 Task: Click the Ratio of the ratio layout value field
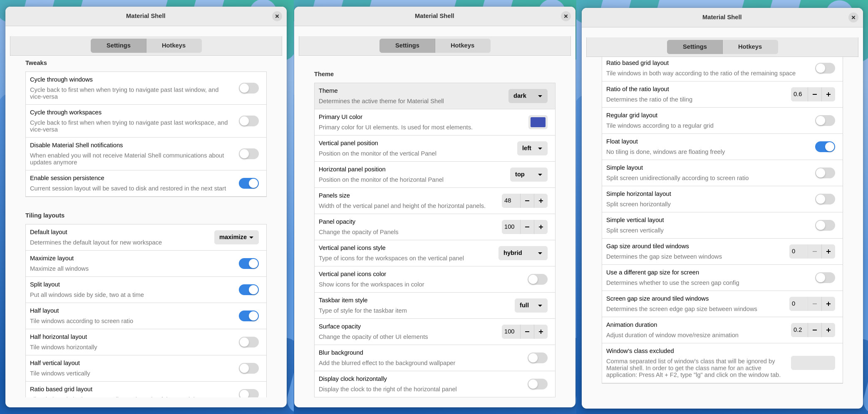coord(799,94)
